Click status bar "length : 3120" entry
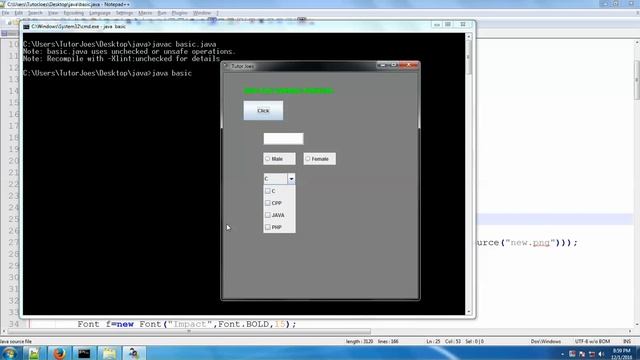 tap(359, 341)
